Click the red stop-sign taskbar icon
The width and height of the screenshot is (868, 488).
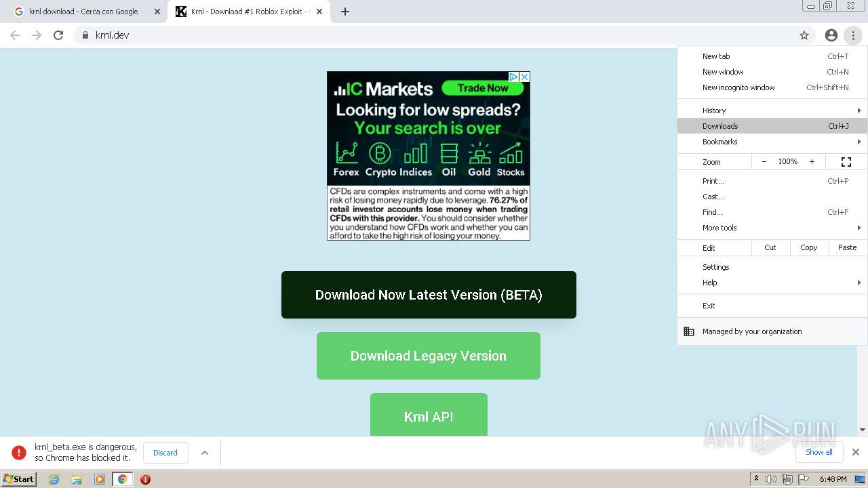(145, 479)
